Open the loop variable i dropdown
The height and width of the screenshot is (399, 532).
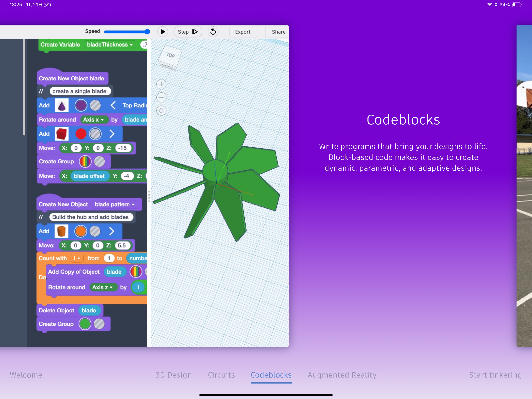click(77, 258)
